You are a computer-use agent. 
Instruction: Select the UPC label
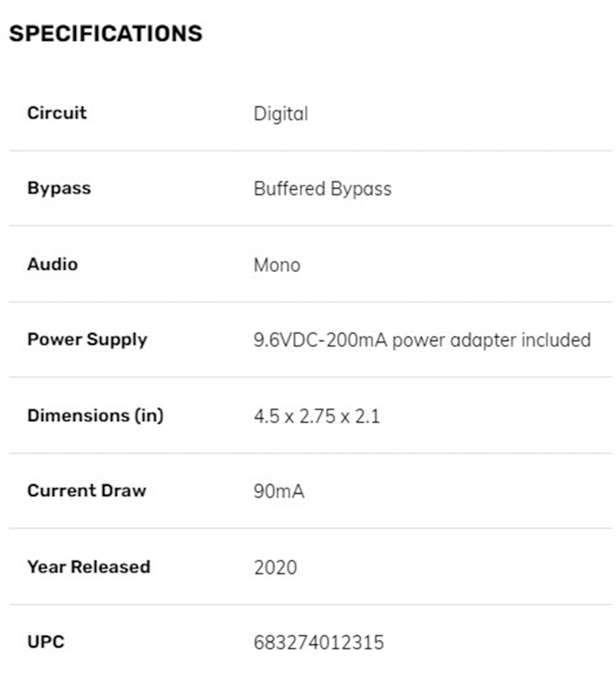click(46, 642)
